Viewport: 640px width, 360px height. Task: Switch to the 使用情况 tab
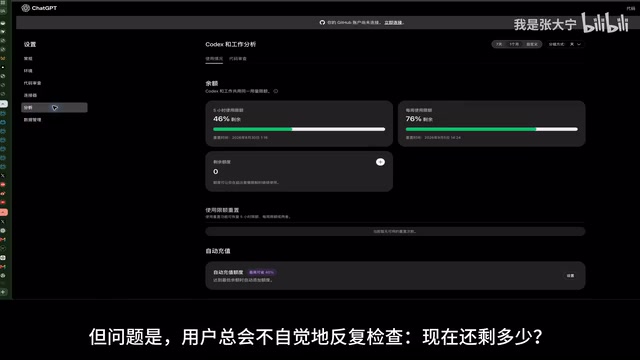(214, 59)
